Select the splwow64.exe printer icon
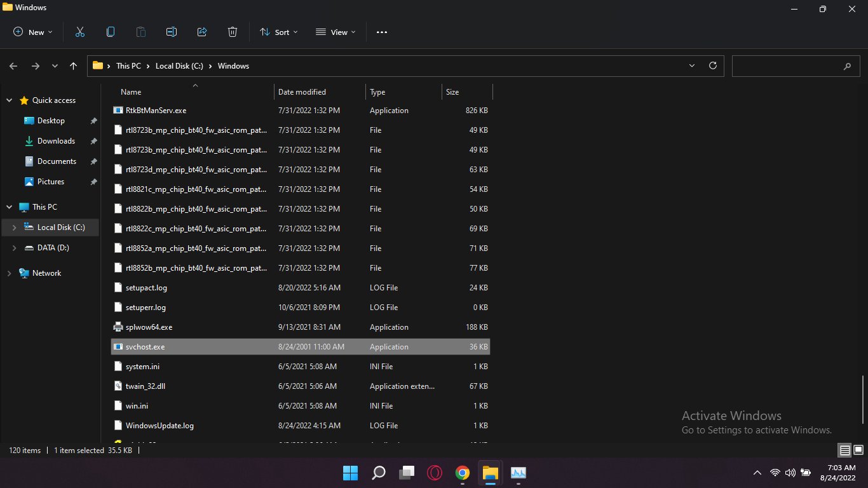The height and width of the screenshot is (488, 868). pos(118,327)
